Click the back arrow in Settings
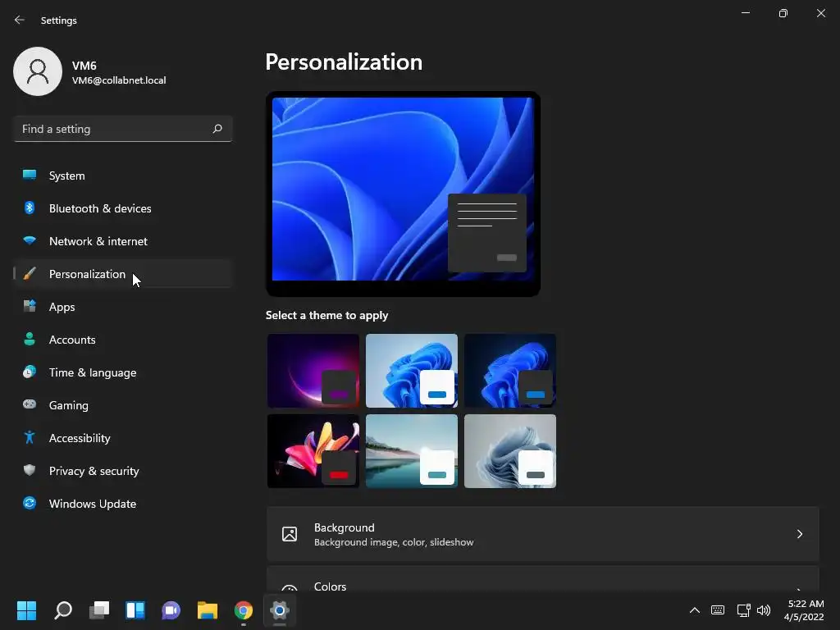Viewport: 840px width, 630px height. 20,20
